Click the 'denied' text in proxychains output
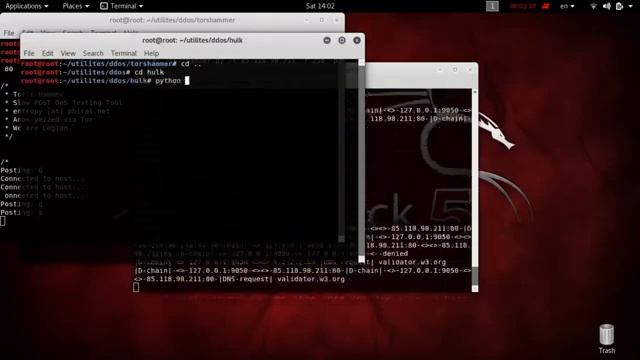 (395, 254)
